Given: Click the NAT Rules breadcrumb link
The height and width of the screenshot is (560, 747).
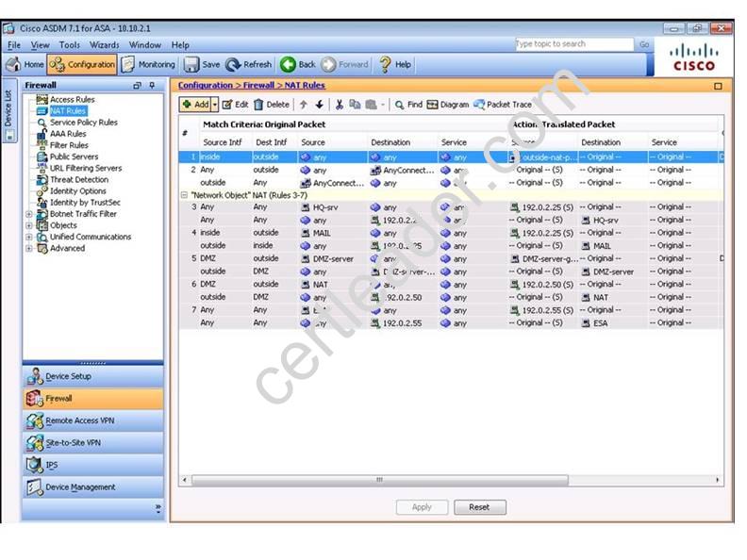Looking at the screenshot, I should pyautogui.click(x=305, y=85).
